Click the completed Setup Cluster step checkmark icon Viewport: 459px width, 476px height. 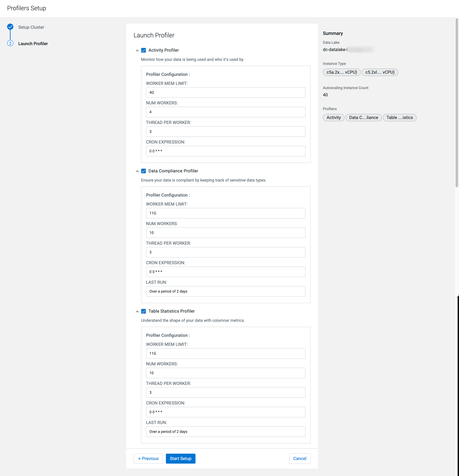(10, 27)
